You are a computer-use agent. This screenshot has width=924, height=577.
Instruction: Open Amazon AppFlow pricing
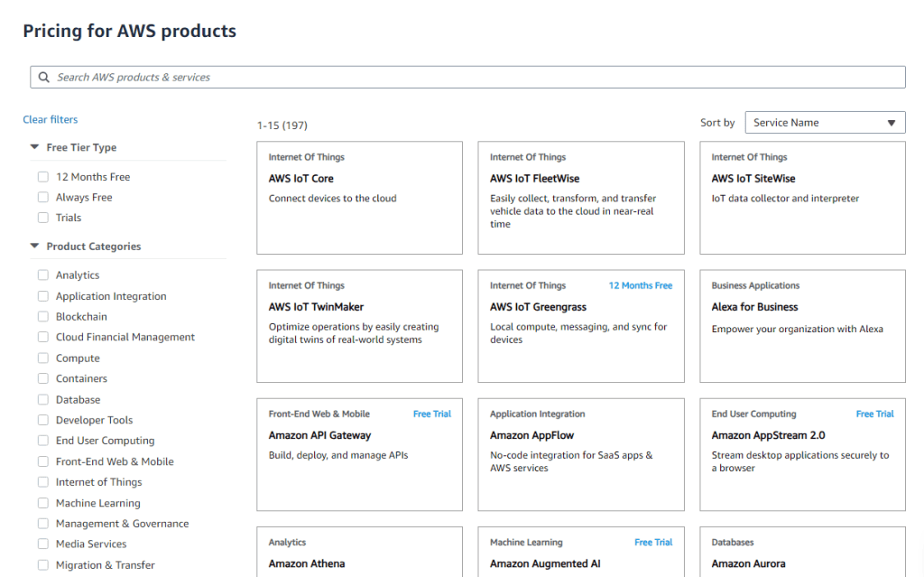[581, 454]
